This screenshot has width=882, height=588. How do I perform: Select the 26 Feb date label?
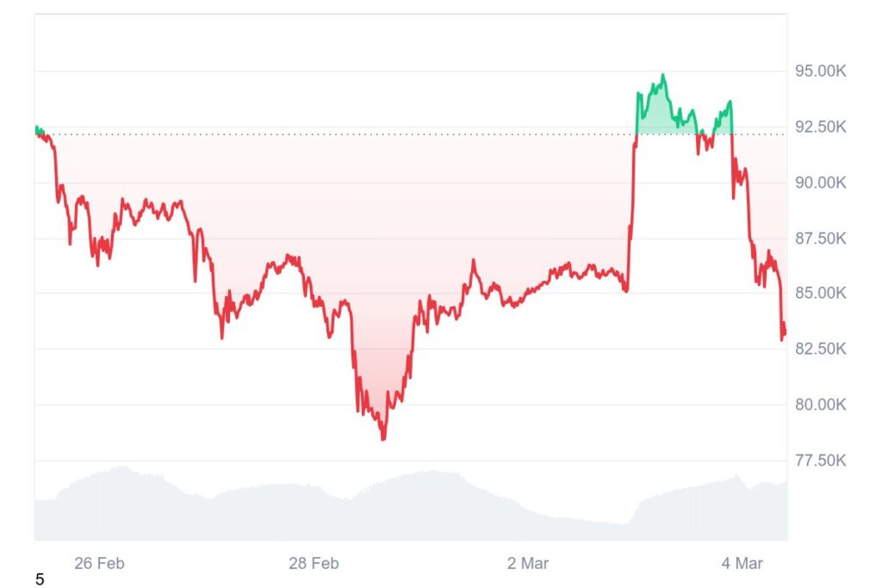(x=99, y=564)
